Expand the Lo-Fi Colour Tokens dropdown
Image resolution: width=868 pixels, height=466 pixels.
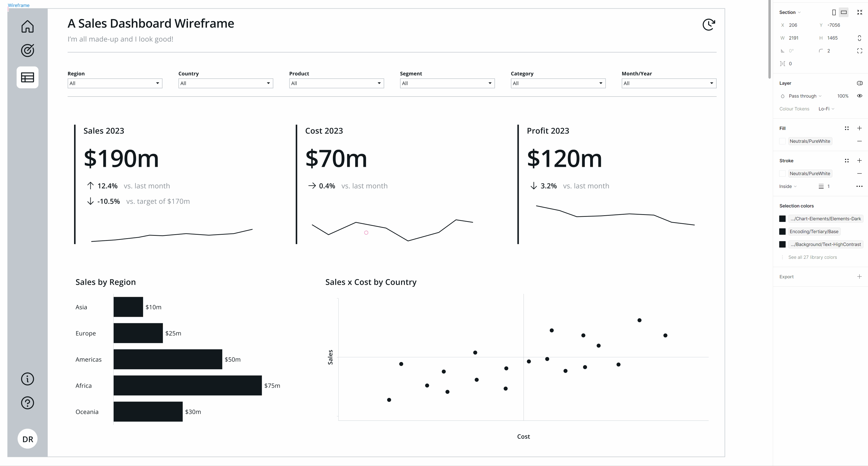pos(826,109)
